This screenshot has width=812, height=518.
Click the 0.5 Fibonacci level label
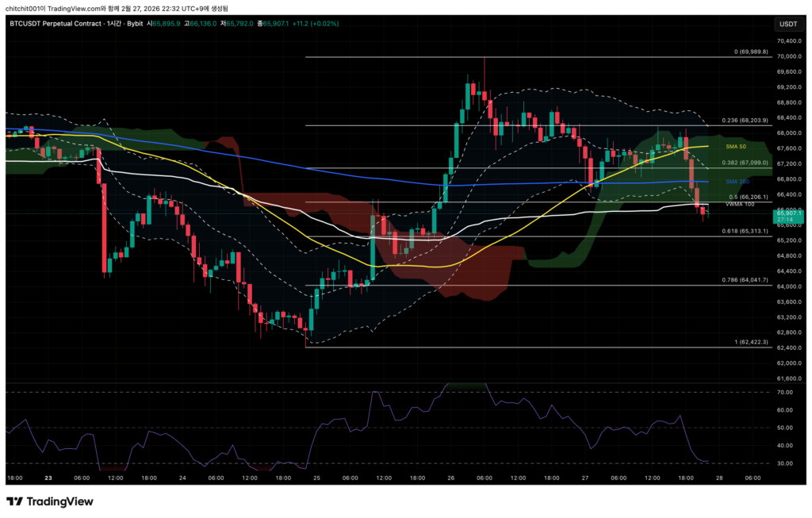(x=748, y=197)
